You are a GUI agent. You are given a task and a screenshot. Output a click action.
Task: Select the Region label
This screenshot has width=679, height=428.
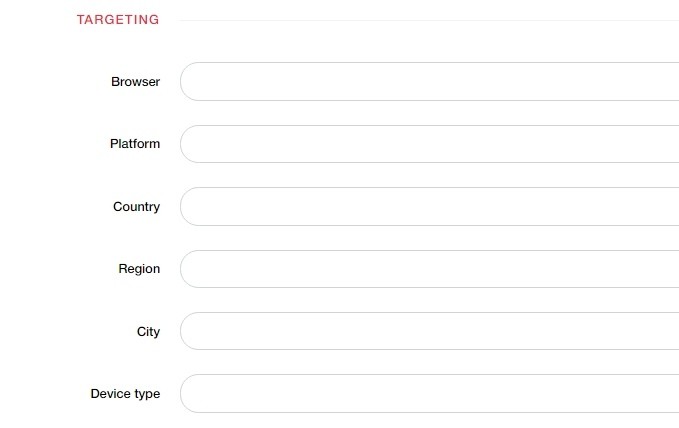[139, 269]
